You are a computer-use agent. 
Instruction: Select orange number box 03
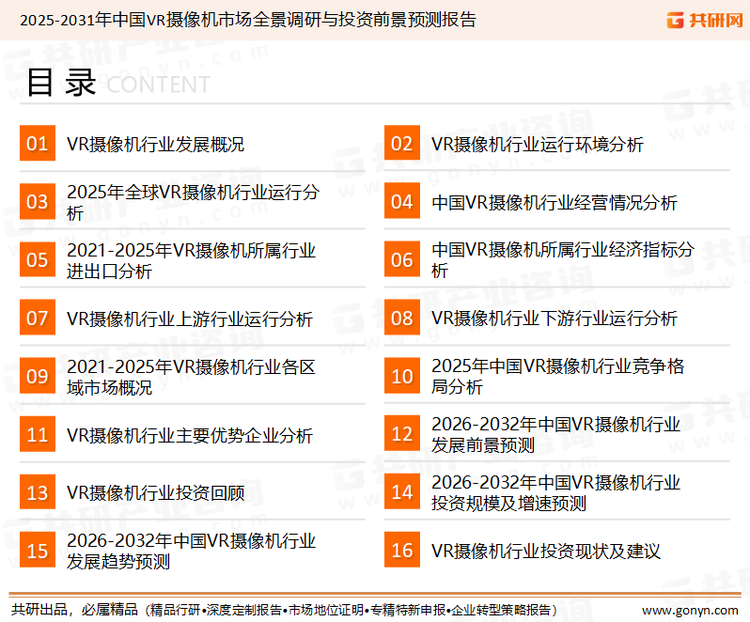coord(37,201)
